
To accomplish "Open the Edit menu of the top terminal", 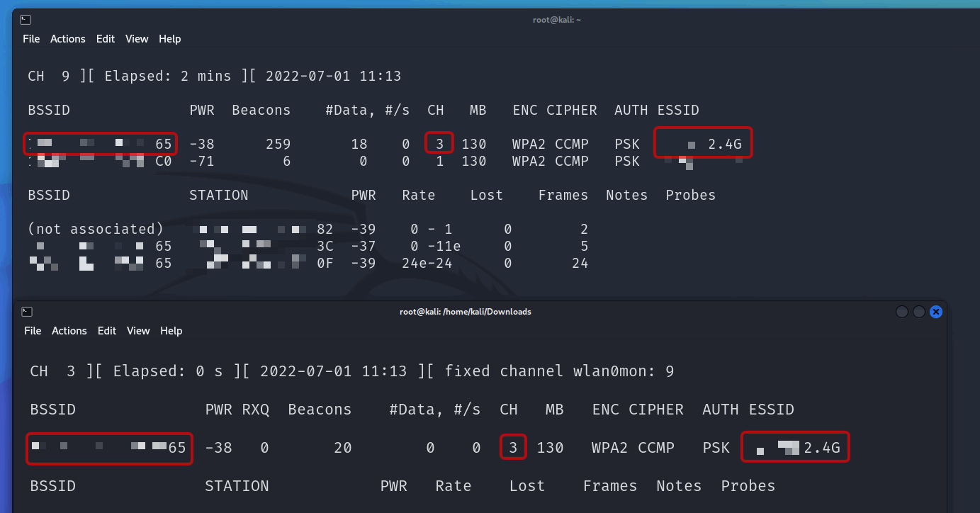I will [x=105, y=39].
